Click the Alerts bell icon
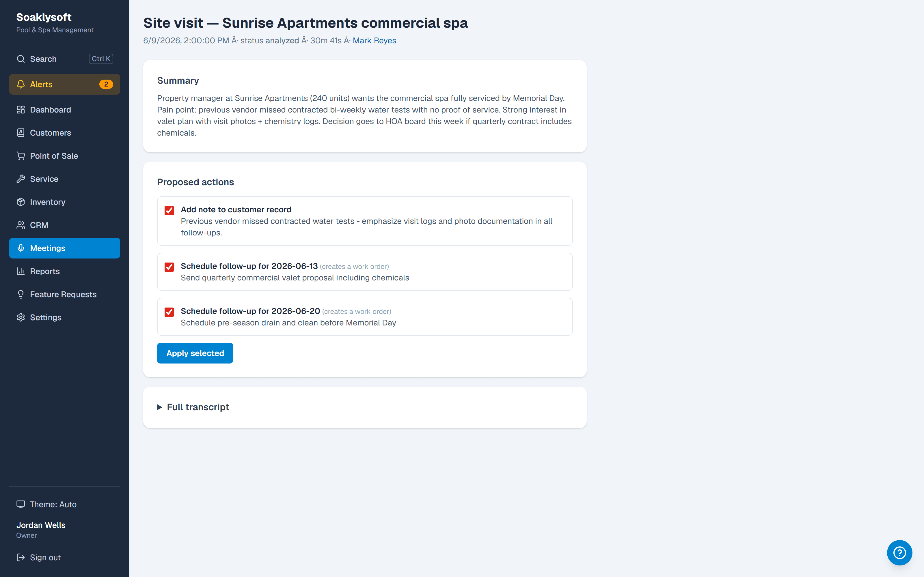Screen dimensions: 924x577 pyautogui.click(x=21, y=84)
